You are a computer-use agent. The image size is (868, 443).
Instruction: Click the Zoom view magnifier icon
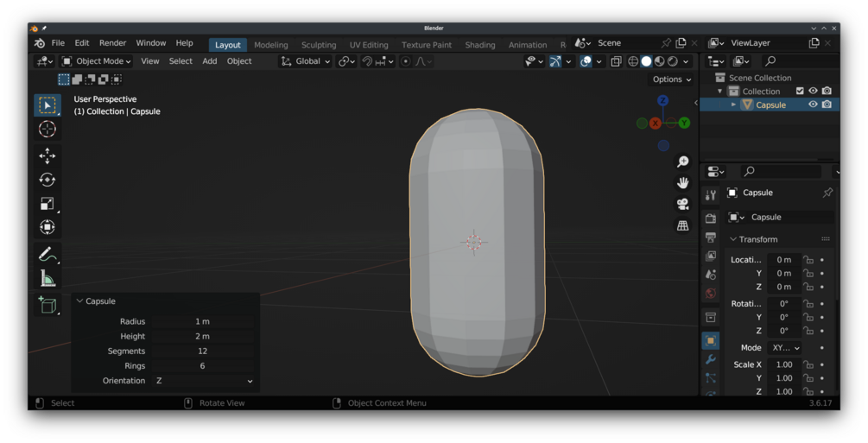[x=682, y=161]
